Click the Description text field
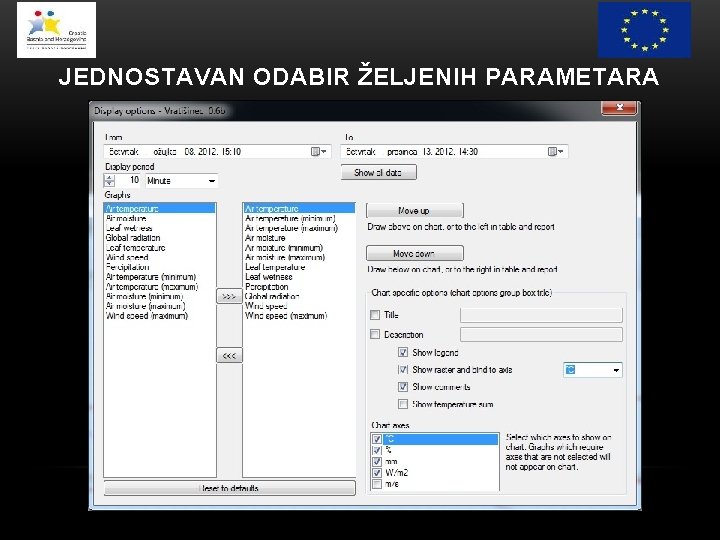The height and width of the screenshot is (540, 720). point(541,334)
